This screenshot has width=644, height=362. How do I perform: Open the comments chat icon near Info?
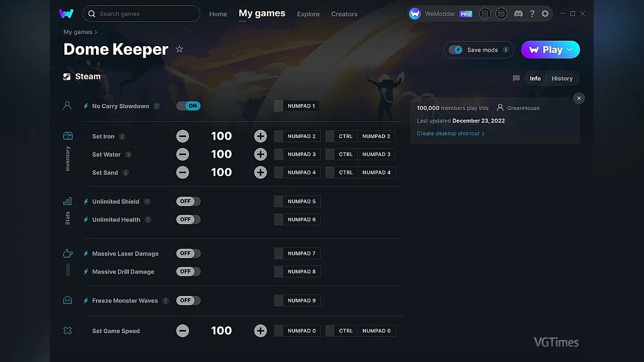(x=516, y=78)
